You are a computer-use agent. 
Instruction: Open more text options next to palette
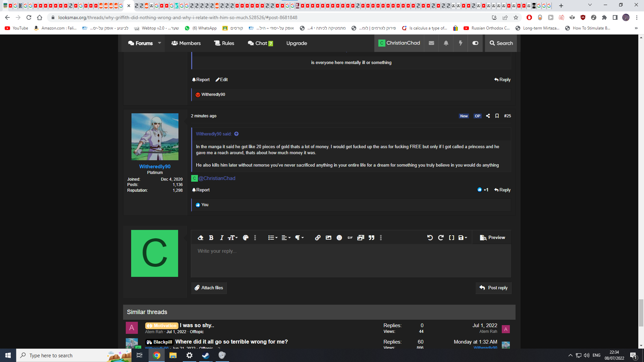pos(255,238)
